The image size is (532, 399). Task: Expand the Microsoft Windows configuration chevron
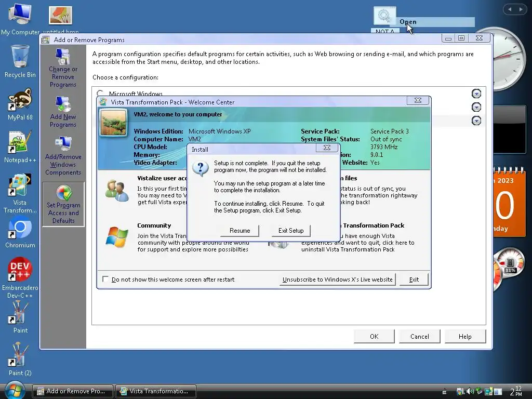pos(476,94)
